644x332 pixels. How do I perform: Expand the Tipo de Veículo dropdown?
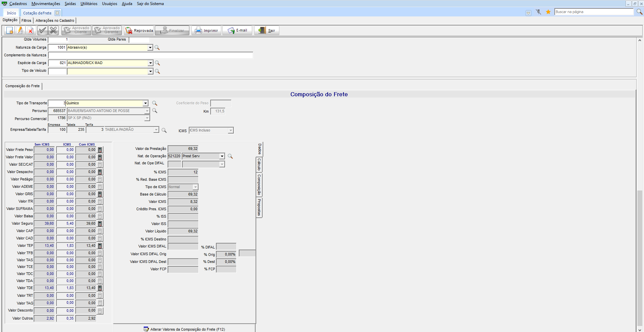[150, 71]
